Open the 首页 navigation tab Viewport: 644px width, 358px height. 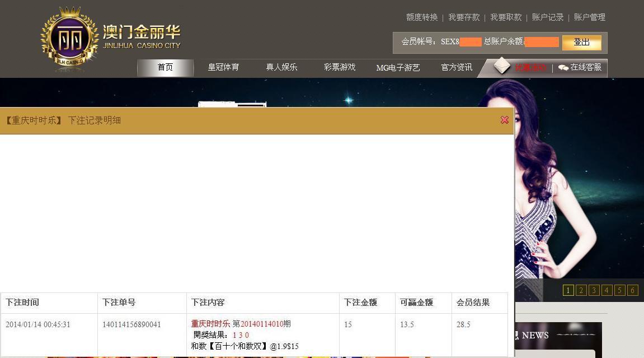(165, 67)
